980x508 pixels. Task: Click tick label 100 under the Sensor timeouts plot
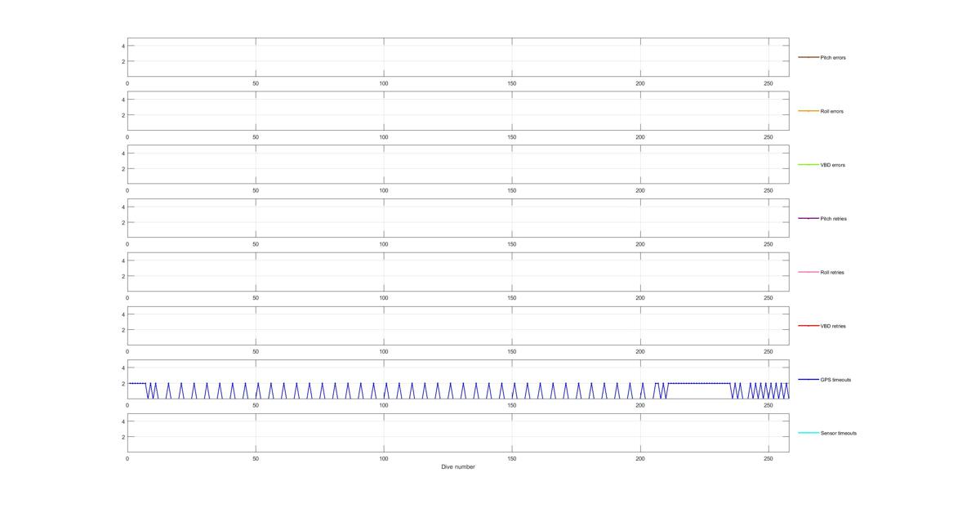click(x=384, y=459)
